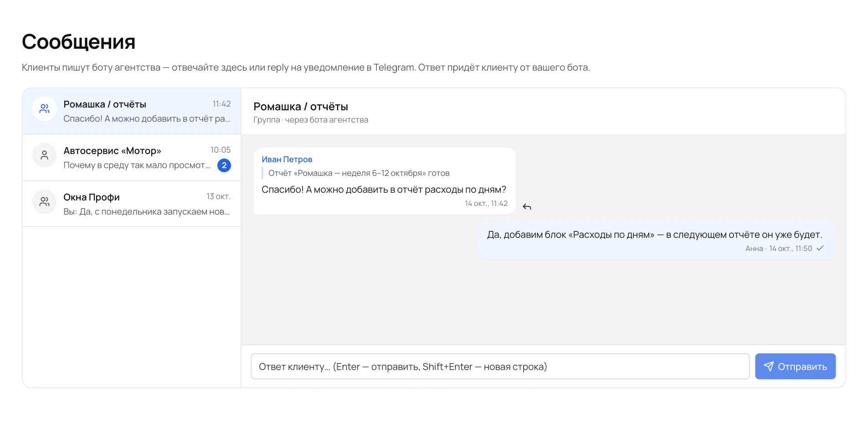Click the 10:05 timestamp in the chat list
This screenshot has width=868, height=421.
[x=221, y=150]
